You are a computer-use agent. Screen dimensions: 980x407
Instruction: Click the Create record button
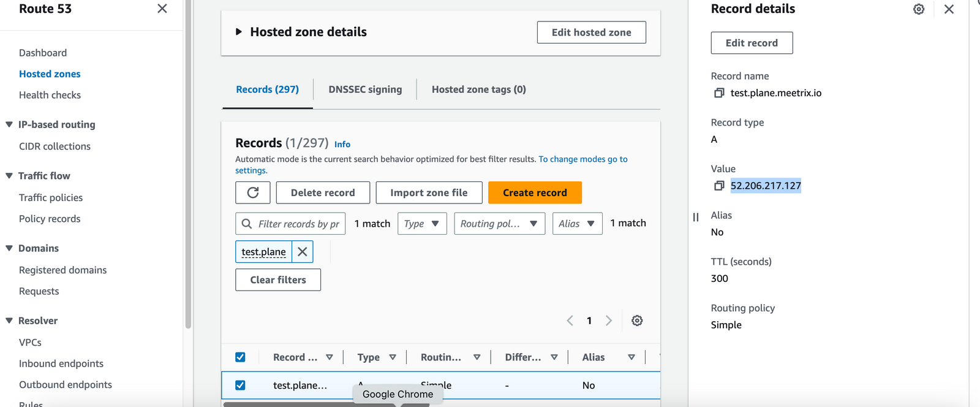click(x=535, y=192)
